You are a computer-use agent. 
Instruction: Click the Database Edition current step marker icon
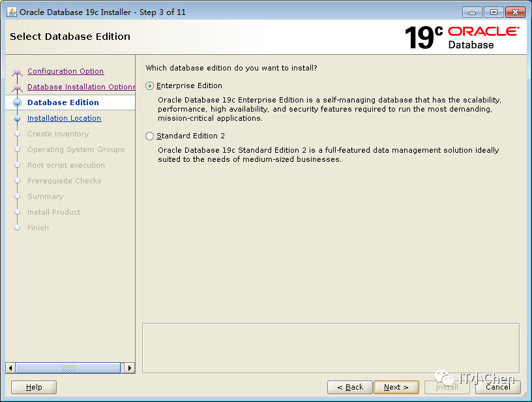pos(18,102)
